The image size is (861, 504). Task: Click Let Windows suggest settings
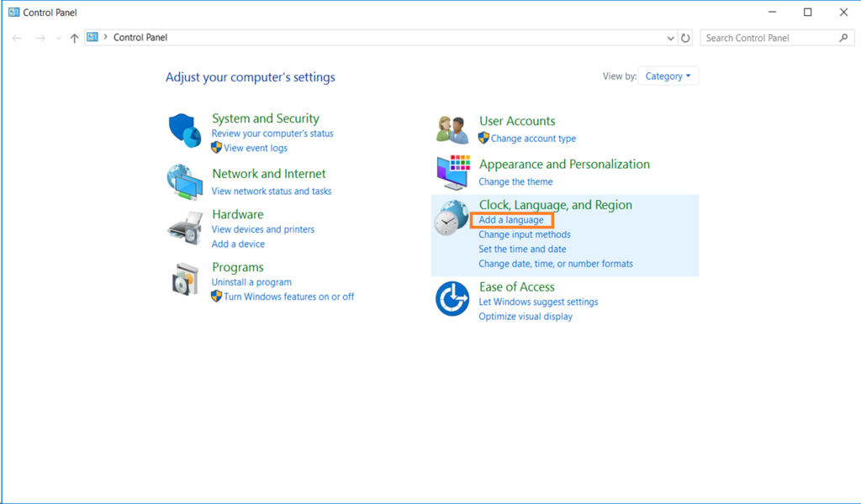coord(538,302)
